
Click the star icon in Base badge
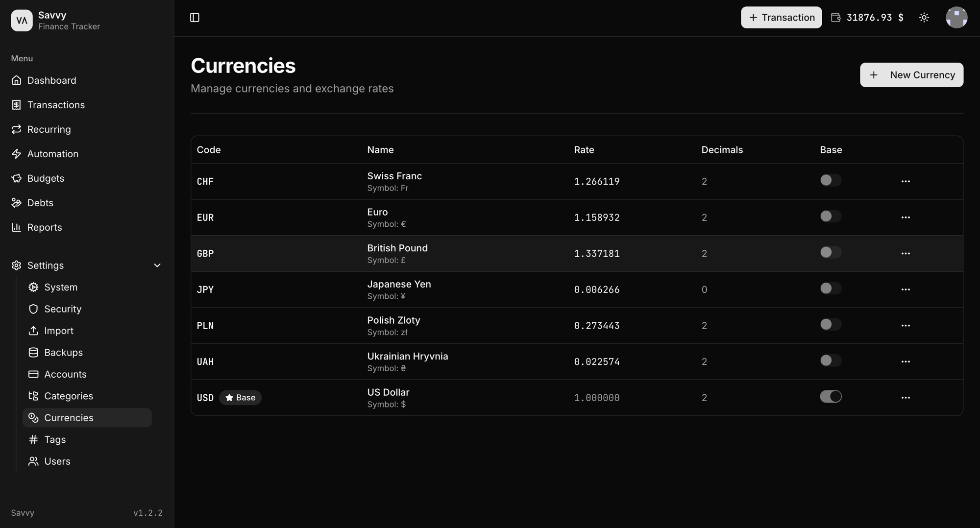[x=229, y=398]
